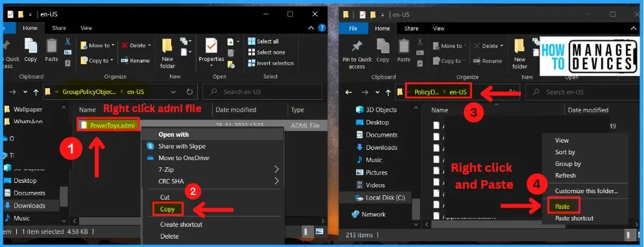Screen dimensions: 644x247
Task: Click Copy icon in right window ribbon
Action: [x=383, y=46]
